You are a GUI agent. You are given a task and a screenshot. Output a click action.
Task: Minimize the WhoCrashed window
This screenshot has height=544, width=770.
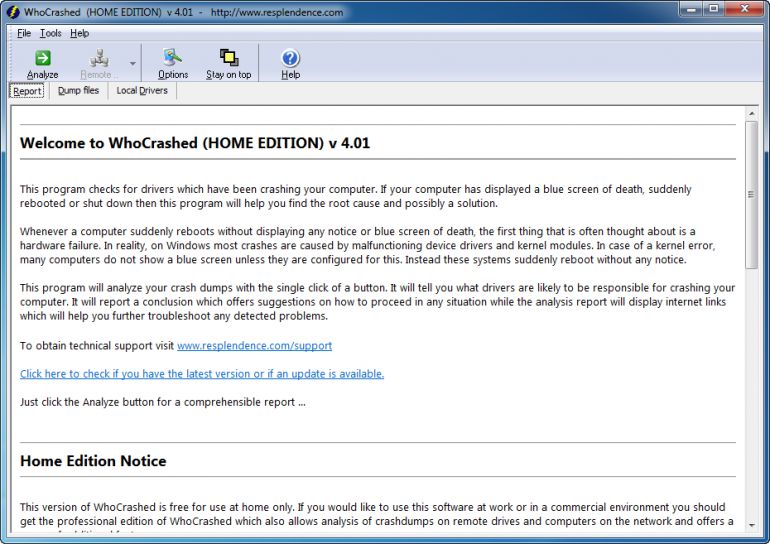pyautogui.click(x=692, y=9)
